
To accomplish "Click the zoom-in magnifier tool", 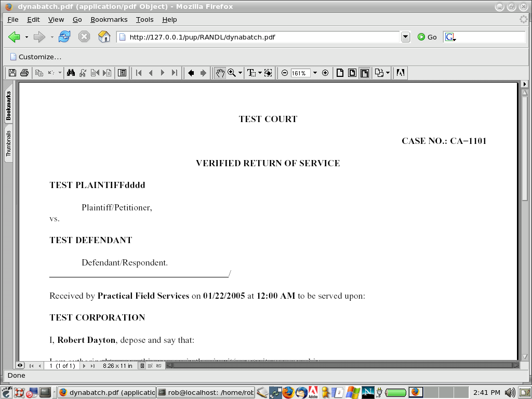I will [x=232, y=73].
